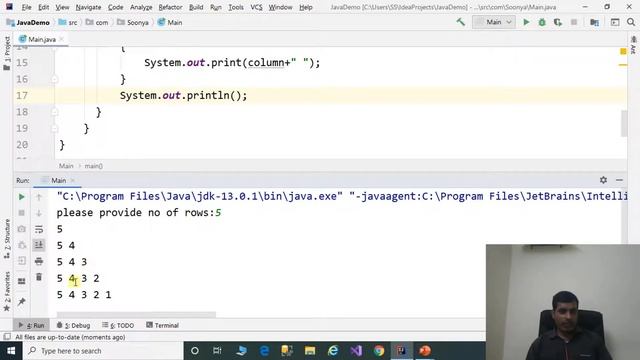Run with coverage icon in toolbar
Screen dimensions: 640x360
558,22
